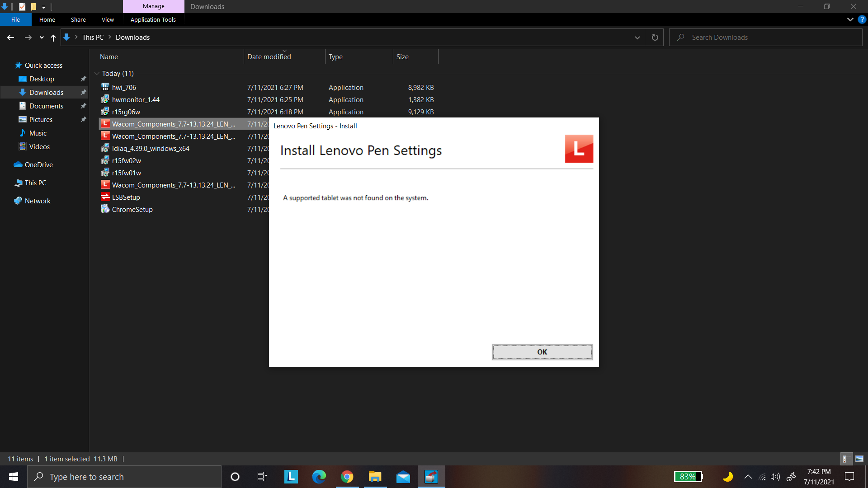Open the Action Center notifications
The height and width of the screenshot is (488, 868).
pos(849,477)
